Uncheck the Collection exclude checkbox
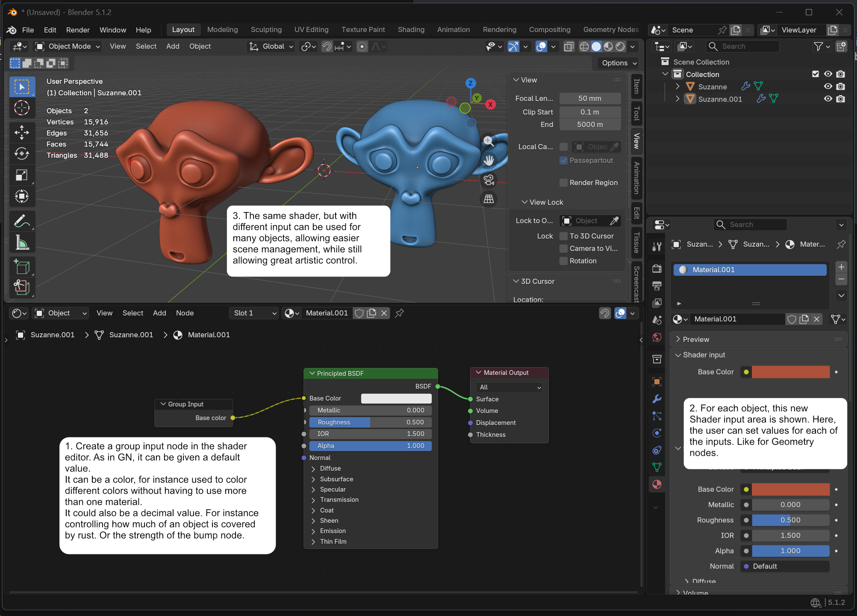 point(816,74)
